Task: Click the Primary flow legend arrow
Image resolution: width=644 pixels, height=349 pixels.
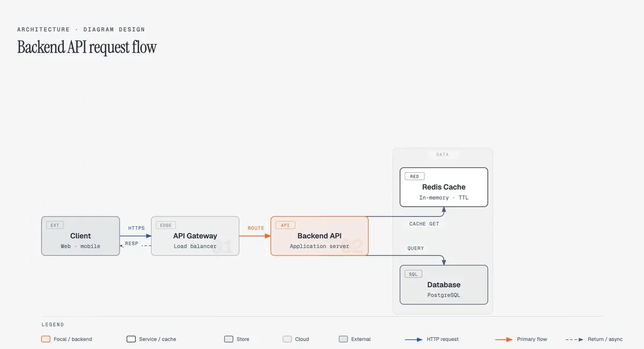Action: pyautogui.click(x=504, y=339)
